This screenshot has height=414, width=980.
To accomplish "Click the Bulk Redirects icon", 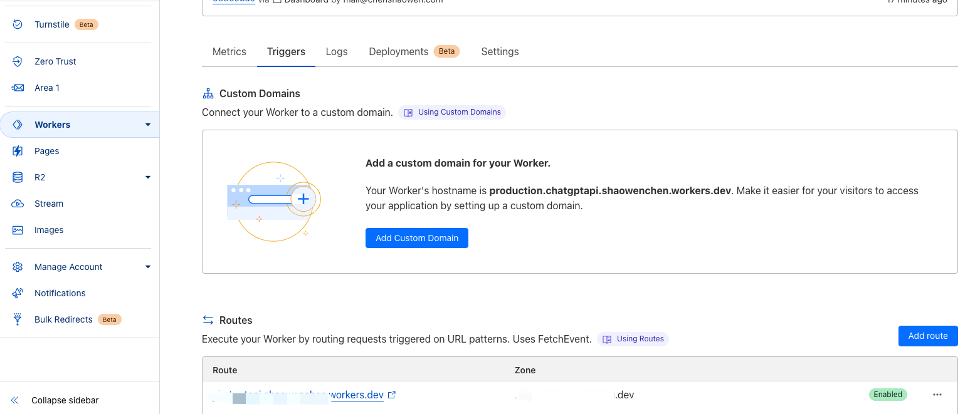I will pos(18,319).
